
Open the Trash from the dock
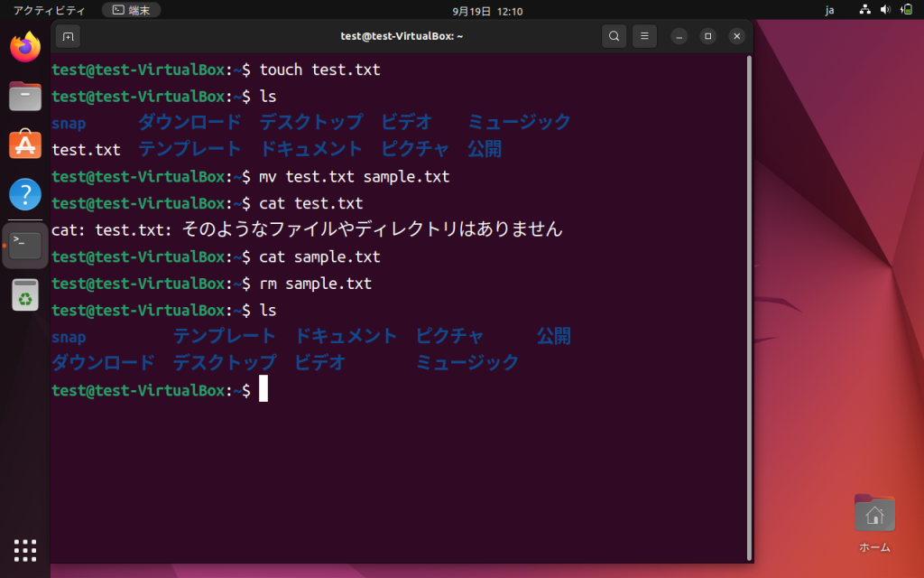[25, 295]
